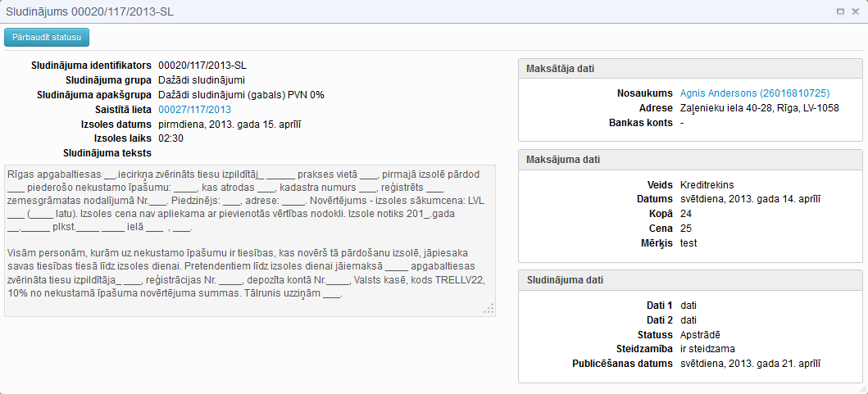This screenshot has height=394, width=868.
Task: Click the Izsoles laiks value 02:30
Action: 170,138
